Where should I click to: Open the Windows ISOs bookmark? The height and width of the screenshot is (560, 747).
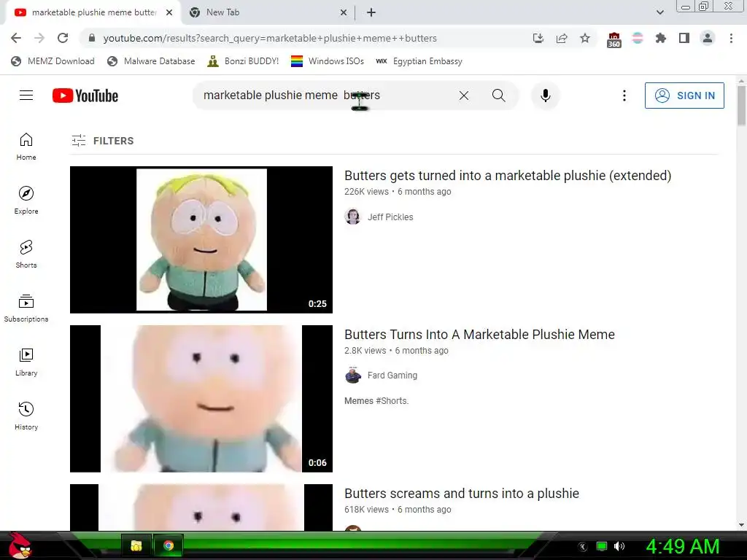(328, 61)
